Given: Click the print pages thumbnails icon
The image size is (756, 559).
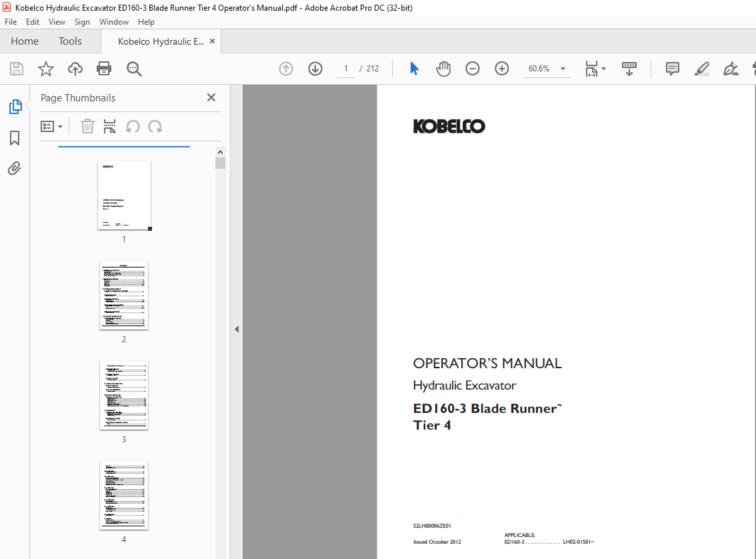Looking at the screenshot, I should [x=109, y=126].
